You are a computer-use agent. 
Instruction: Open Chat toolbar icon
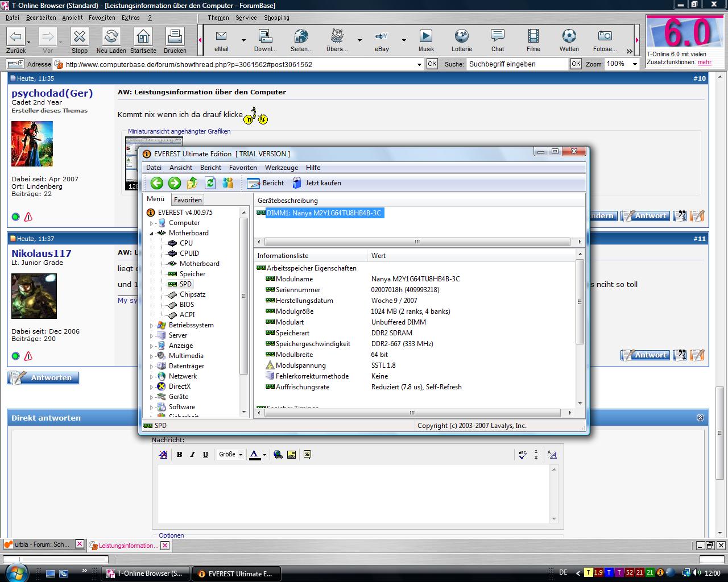[x=498, y=41]
